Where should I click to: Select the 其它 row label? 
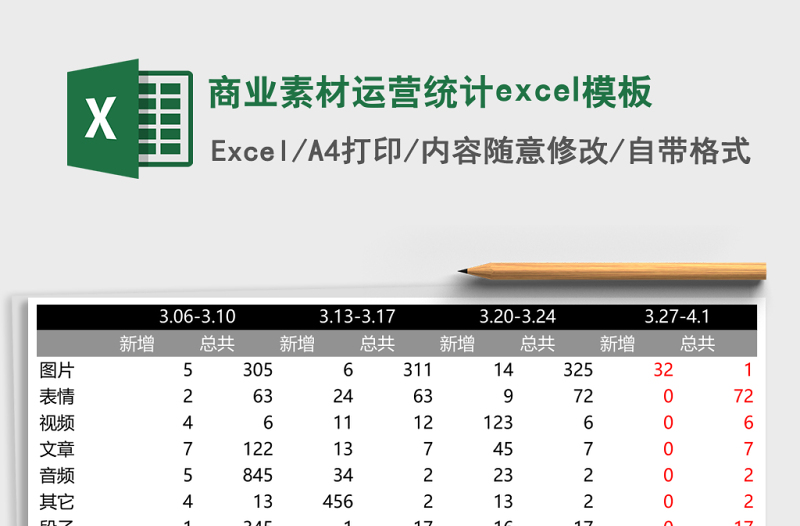(57, 502)
